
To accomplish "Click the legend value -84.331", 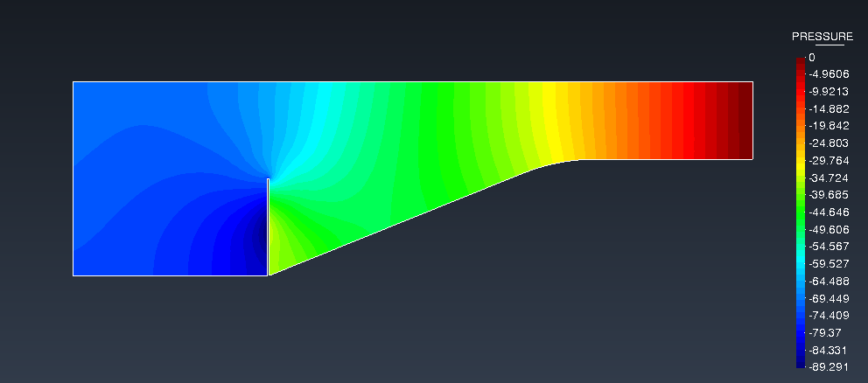I will (828, 349).
